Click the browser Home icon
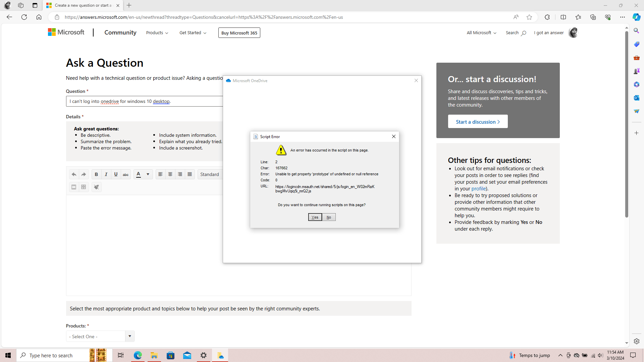The image size is (644, 362). click(39, 17)
